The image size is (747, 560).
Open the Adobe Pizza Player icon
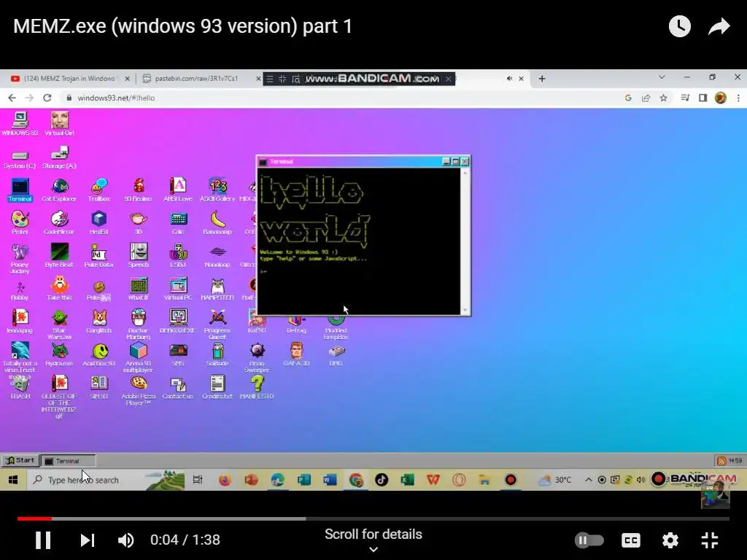138,391
